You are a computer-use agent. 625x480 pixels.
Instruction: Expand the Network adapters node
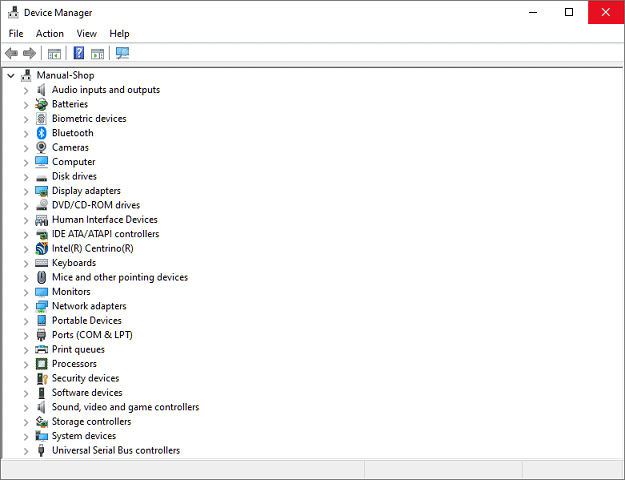27,306
